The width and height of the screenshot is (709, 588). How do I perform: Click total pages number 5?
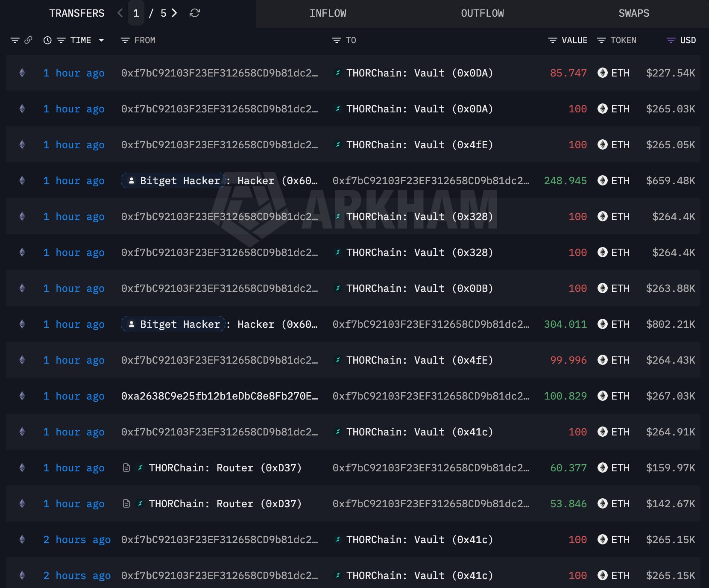(x=164, y=13)
